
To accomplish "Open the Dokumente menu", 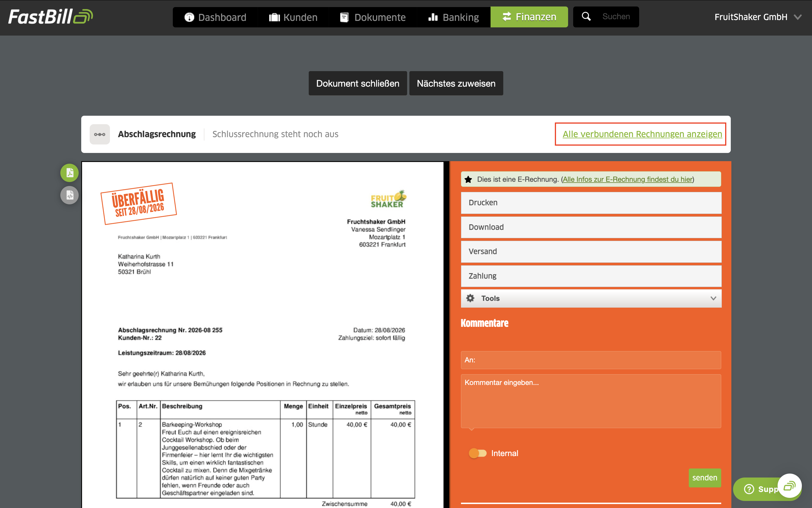I will point(373,17).
